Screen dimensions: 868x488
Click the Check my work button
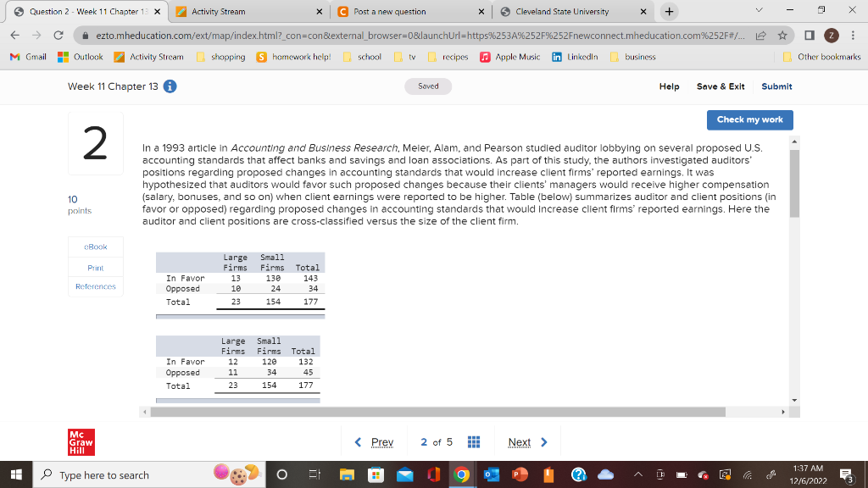tap(749, 120)
